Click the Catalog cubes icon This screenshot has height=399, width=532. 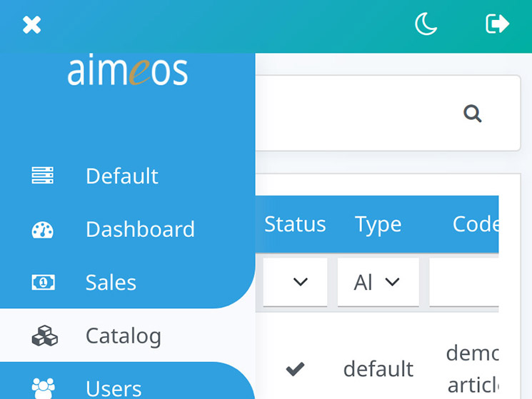click(x=44, y=335)
